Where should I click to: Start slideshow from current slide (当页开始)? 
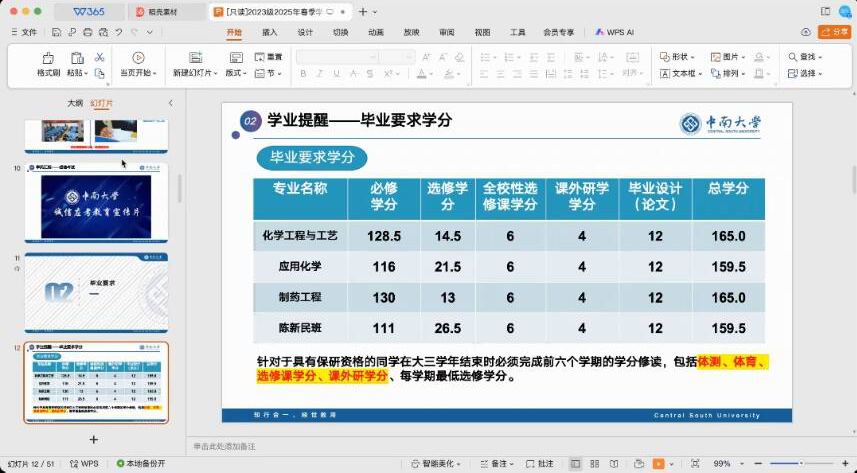(x=137, y=58)
